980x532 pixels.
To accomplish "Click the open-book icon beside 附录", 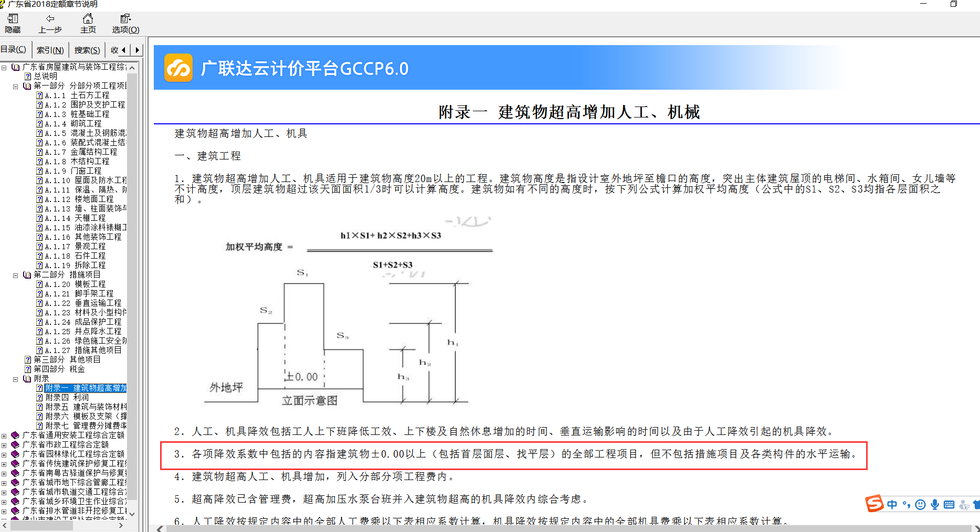I will pyautogui.click(x=27, y=379).
